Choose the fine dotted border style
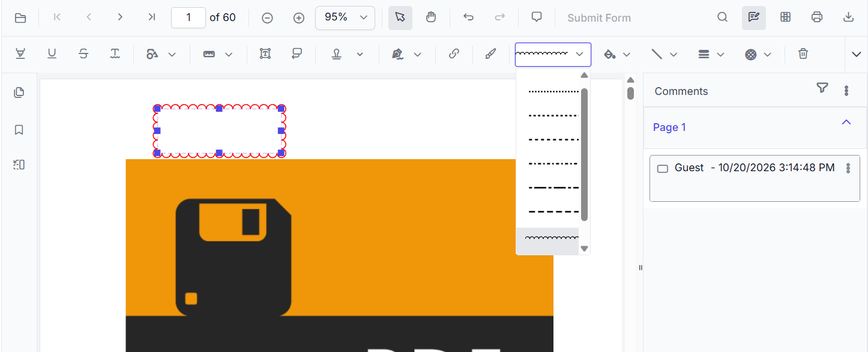This screenshot has height=352, width=868. (x=547, y=92)
